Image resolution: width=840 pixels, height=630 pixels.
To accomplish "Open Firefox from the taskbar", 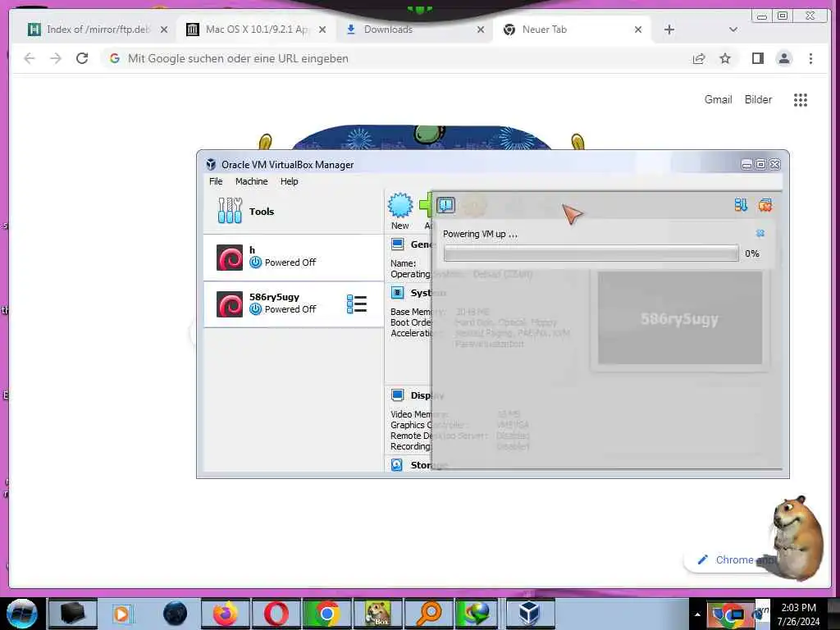I will [x=226, y=614].
